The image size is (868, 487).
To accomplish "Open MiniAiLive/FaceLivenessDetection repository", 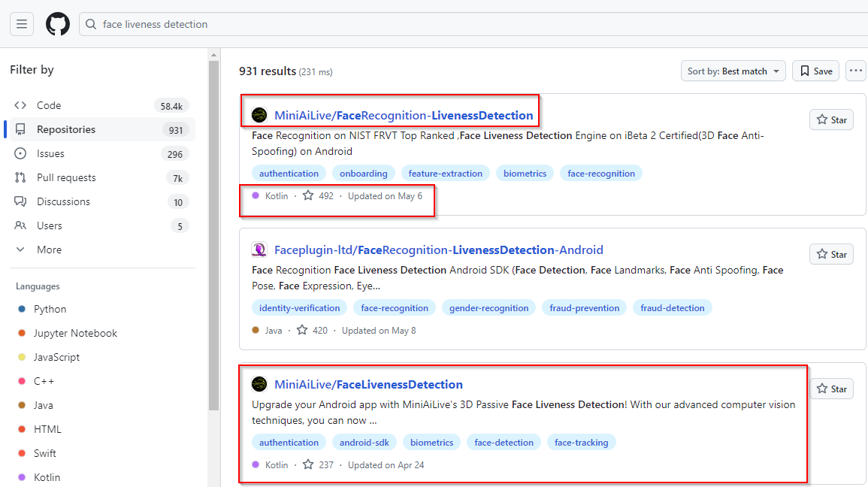I will click(x=369, y=384).
